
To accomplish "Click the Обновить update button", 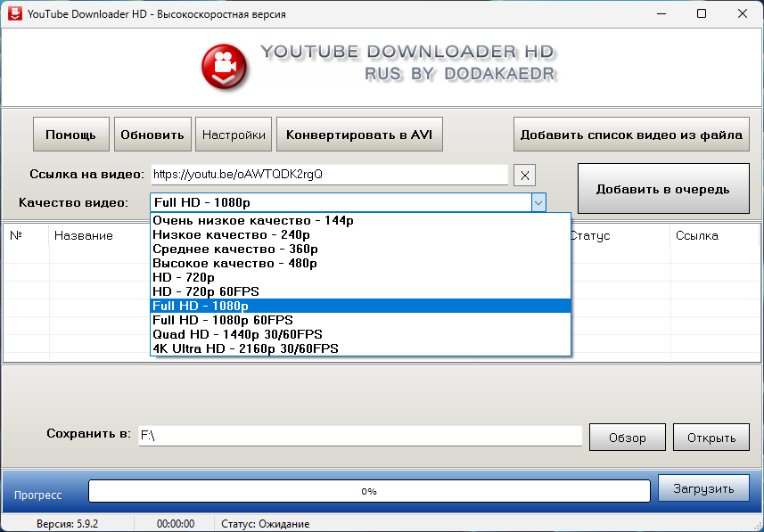I will [x=152, y=135].
